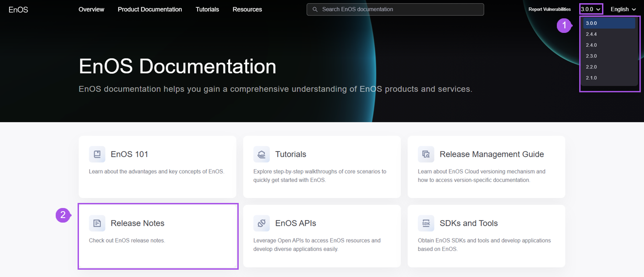Click the EnOS logo
Screen dimensions: 644x277
pyautogui.click(x=18, y=10)
